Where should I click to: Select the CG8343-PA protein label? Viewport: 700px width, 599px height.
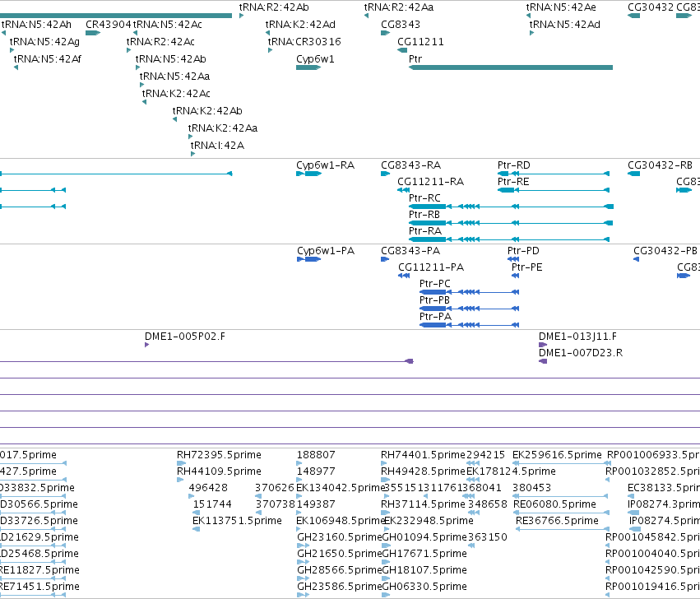[410, 252]
